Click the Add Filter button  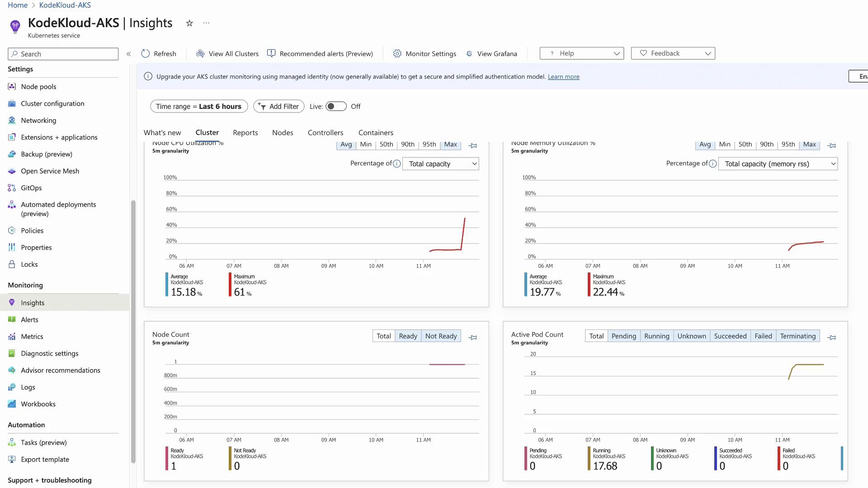pyautogui.click(x=278, y=106)
